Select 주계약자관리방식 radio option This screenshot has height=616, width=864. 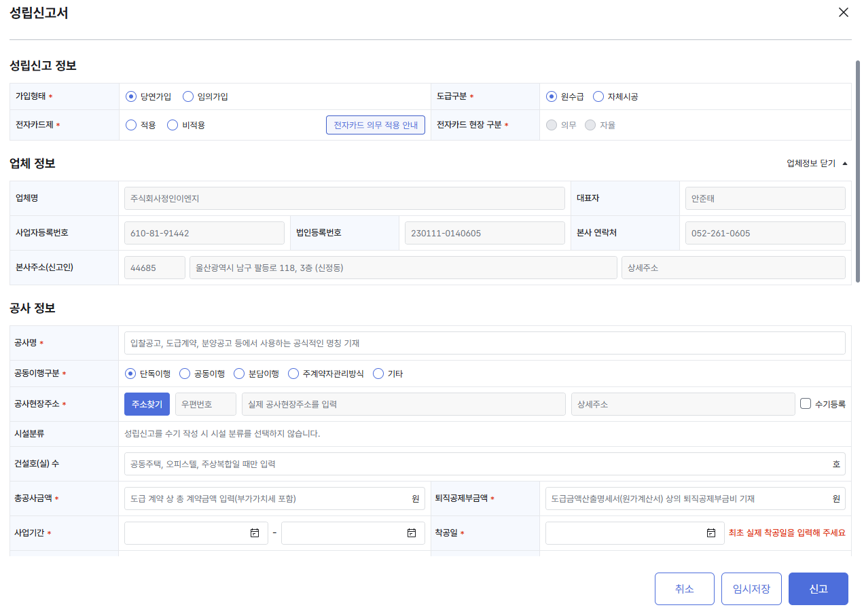point(293,374)
